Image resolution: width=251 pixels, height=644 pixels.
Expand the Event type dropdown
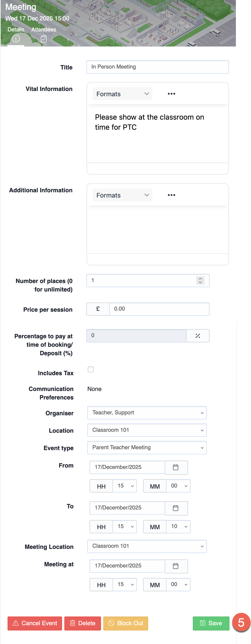point(147,448)
